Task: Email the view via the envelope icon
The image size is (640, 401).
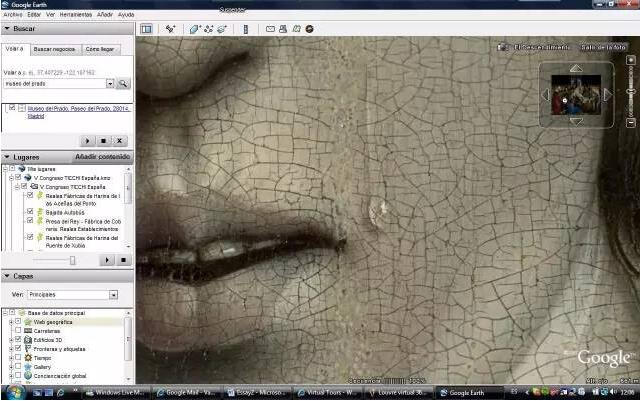Action: coord(270,29)
